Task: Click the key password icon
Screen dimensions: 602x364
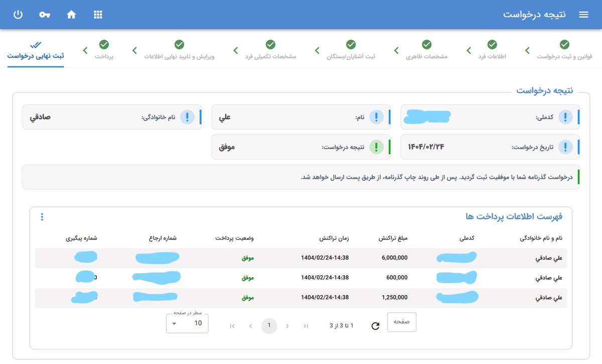Action: [45, 15]
